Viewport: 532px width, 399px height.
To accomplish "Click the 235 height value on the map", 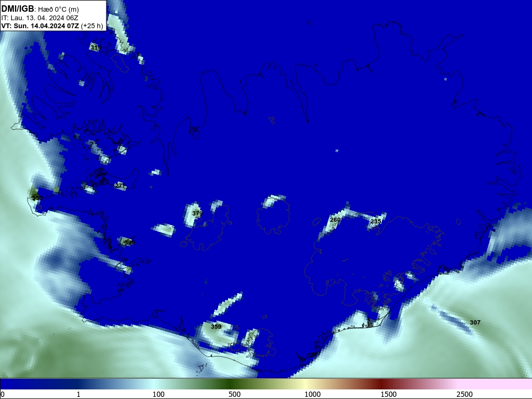I will pyautogui.click(x=376, y=221).
